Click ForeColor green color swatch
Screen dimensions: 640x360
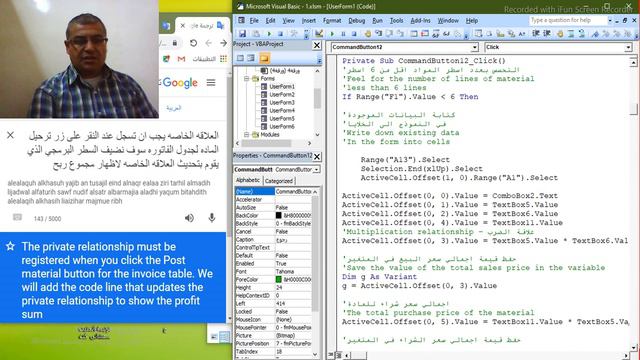click(278, 280)
